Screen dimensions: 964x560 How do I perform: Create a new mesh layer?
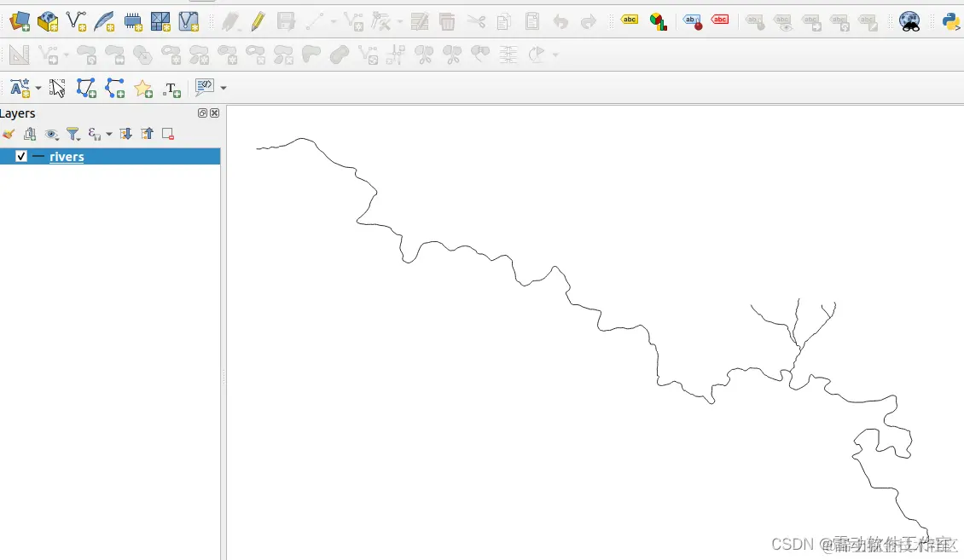tap(160, 21)
